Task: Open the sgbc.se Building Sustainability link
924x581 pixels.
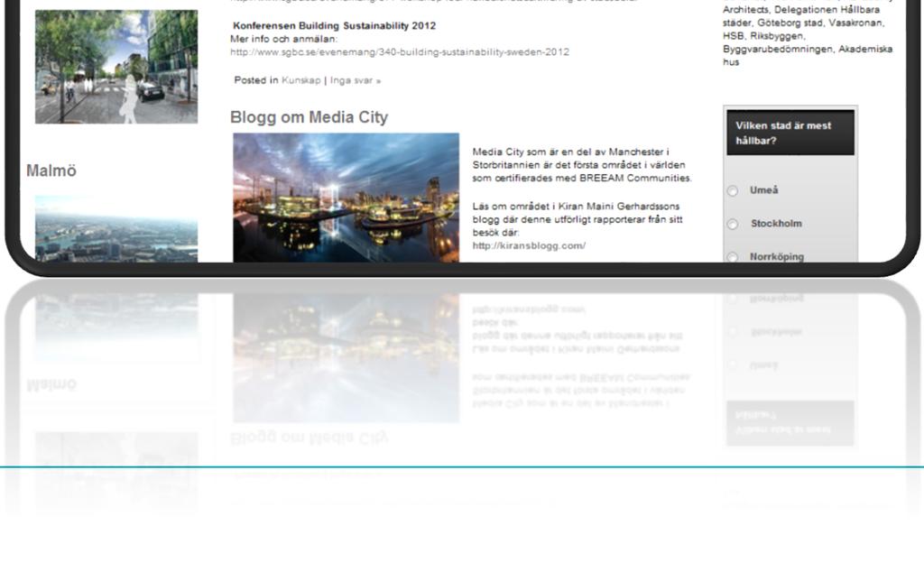Action: [x=400, y=52]
